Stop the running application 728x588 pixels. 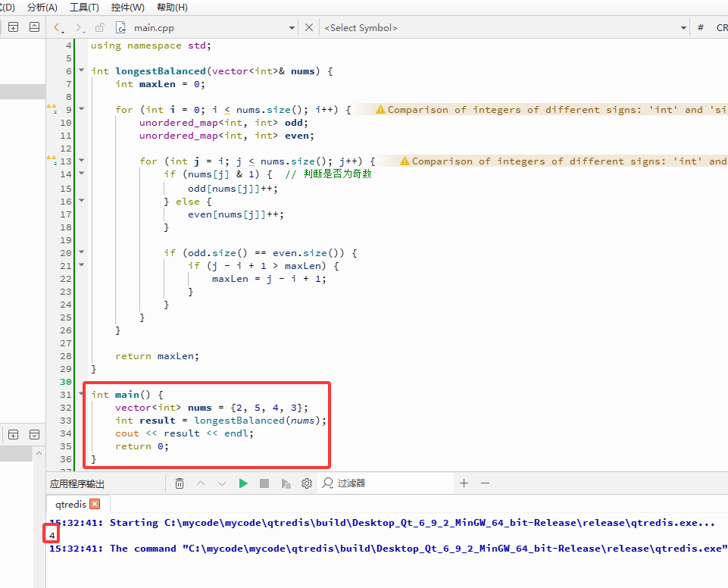[x=264, y=483]
